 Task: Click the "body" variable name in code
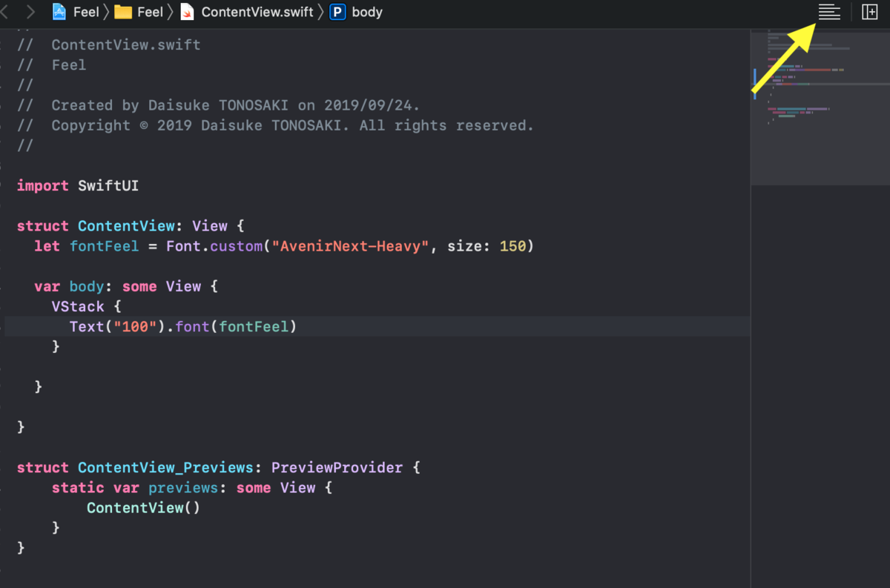click(87, 286)
